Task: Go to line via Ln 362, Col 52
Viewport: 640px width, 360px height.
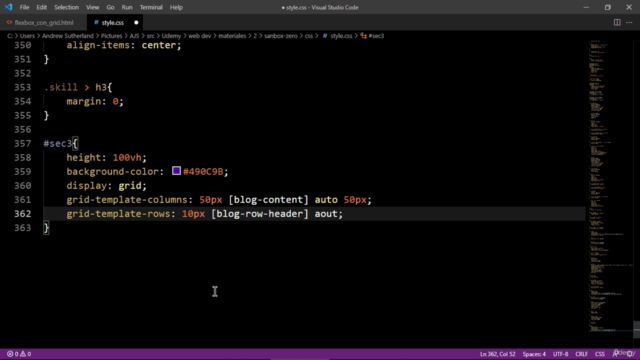Action: (x=498, y=354)
